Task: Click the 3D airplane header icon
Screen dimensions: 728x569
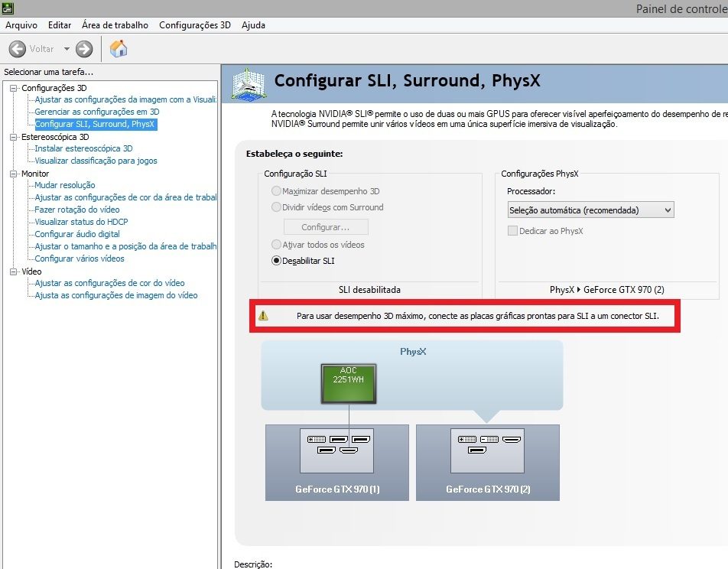Action: (249, 84)
